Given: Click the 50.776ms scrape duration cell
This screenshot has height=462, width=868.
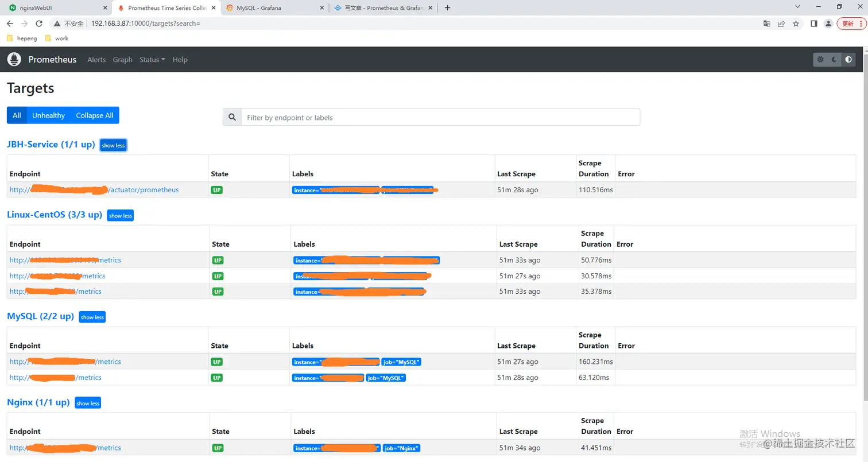Looking at the screenshot, I should [x=596, y=260].
